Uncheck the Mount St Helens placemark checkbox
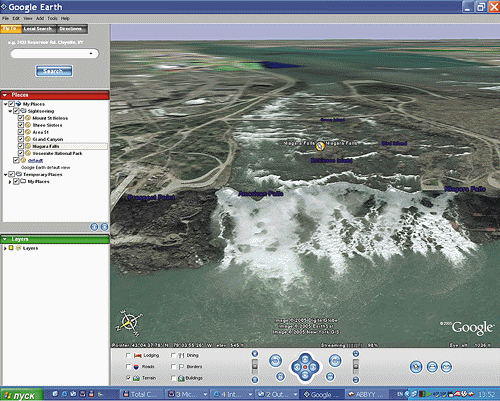 point(21,118)
